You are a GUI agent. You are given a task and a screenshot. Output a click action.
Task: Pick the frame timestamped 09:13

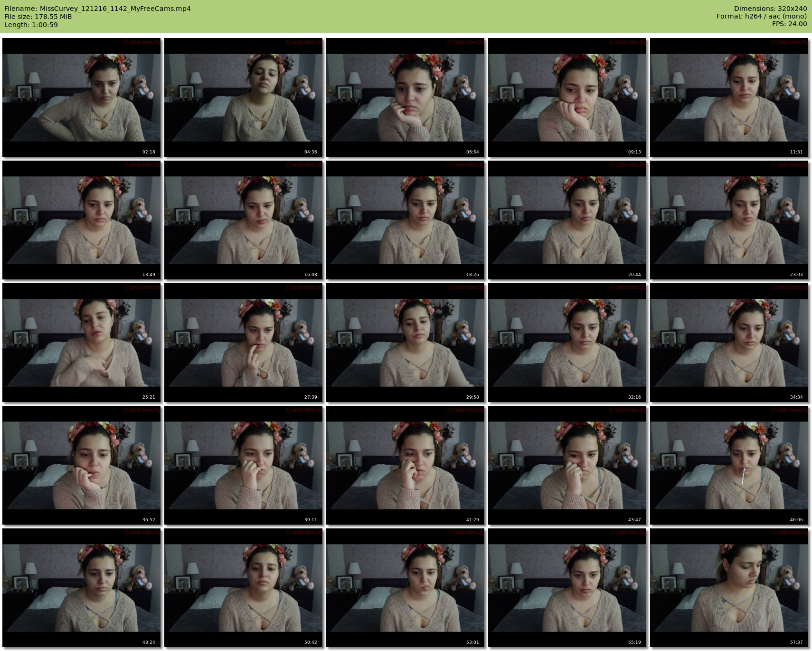pos(567,97)
